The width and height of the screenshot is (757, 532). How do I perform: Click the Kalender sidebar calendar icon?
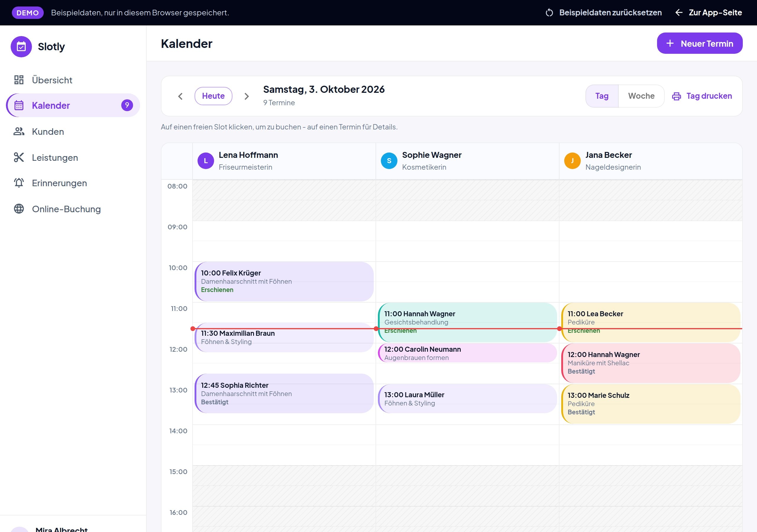pyautogui.click(x=19, y=105)
